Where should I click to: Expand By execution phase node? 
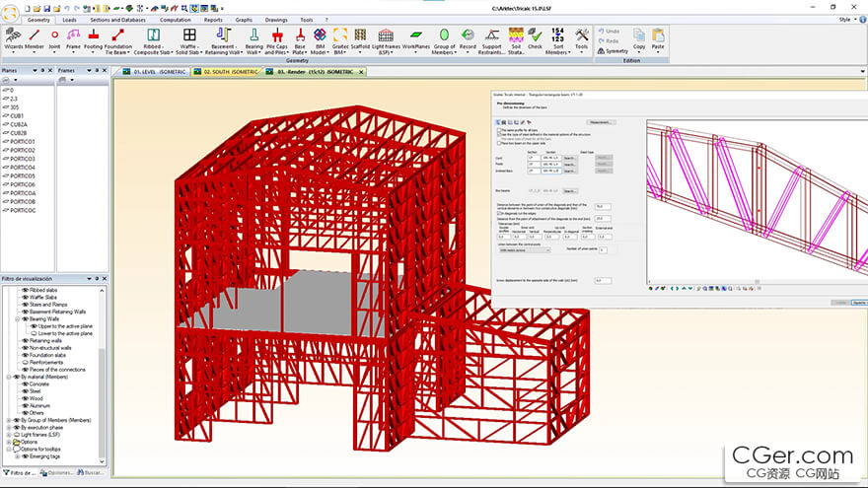(x=9, y=428)
